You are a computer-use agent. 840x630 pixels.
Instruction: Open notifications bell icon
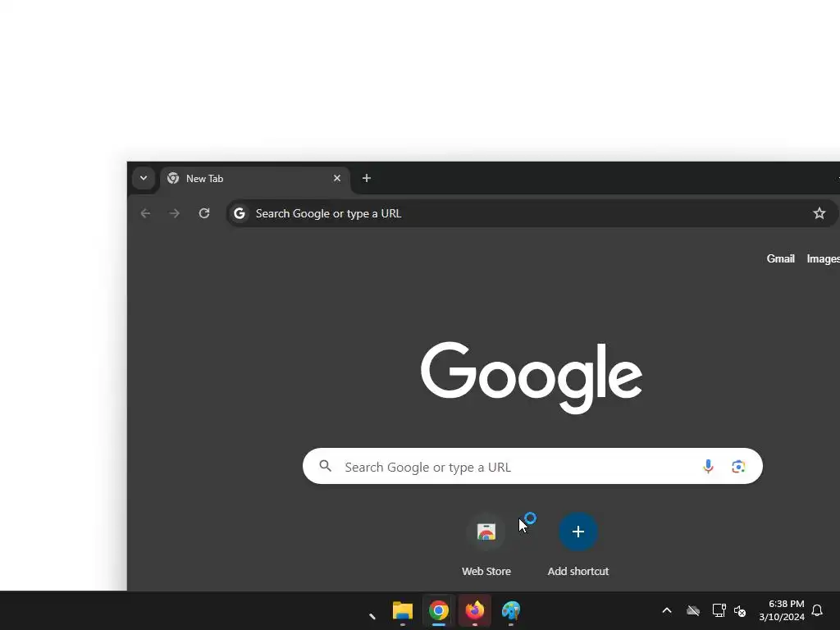817,610
